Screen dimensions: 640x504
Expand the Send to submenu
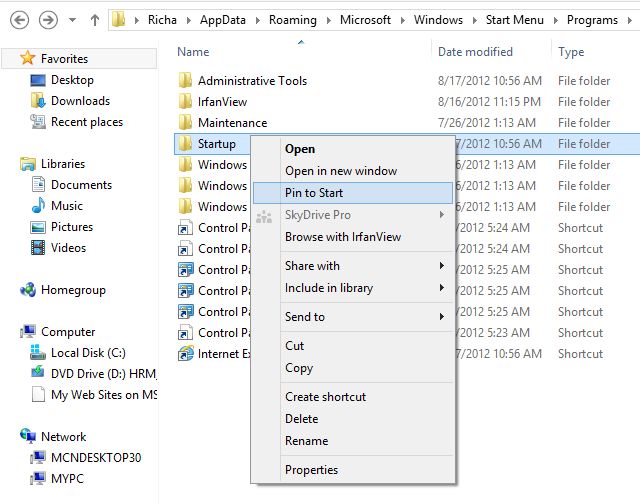pos(353,317)
